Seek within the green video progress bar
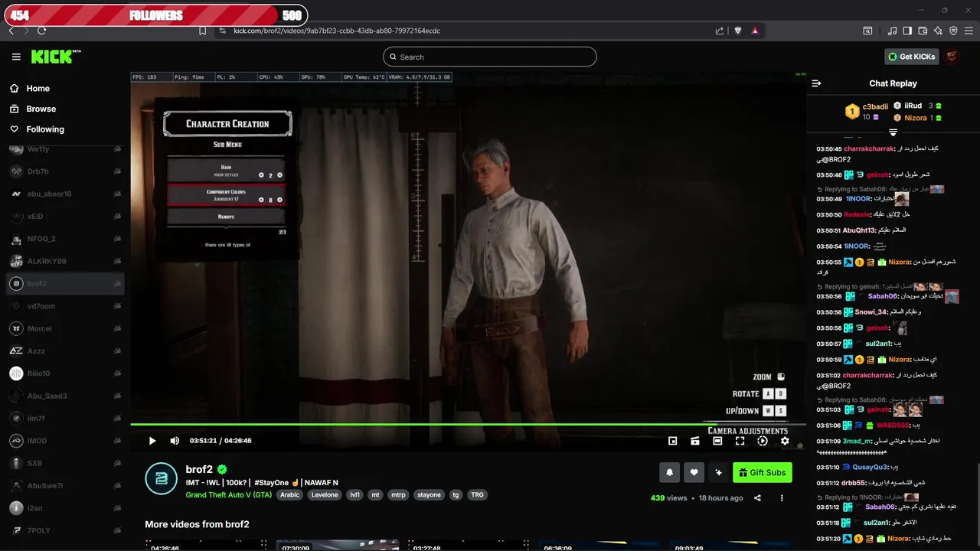 point(468,424)
